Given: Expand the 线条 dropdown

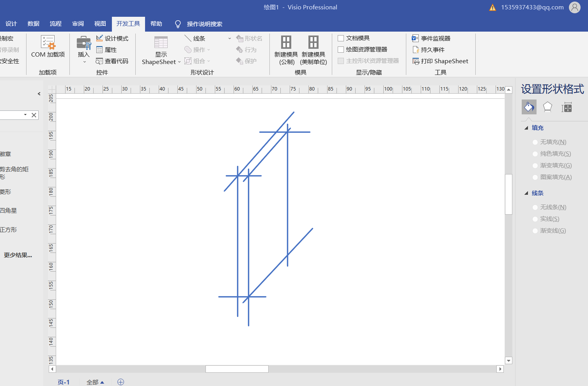Looking at the screenshot, I should click(229, 38).
